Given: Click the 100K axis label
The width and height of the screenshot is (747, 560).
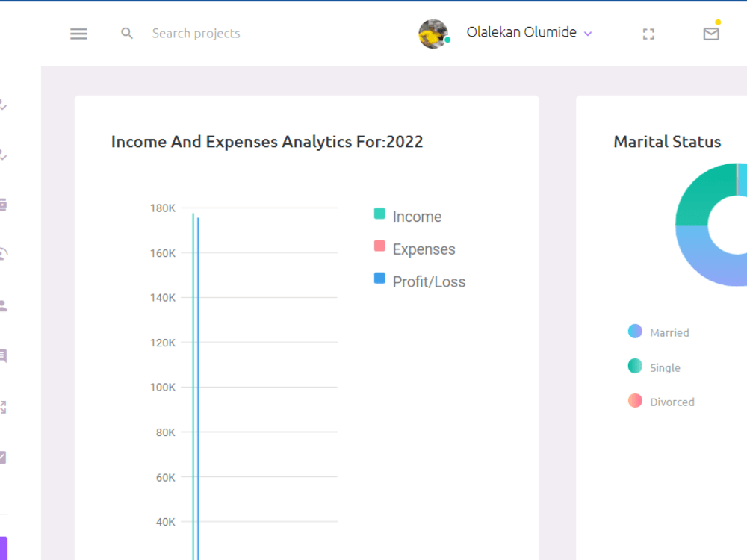Looking at the screenshot, I should coord(162,387).
